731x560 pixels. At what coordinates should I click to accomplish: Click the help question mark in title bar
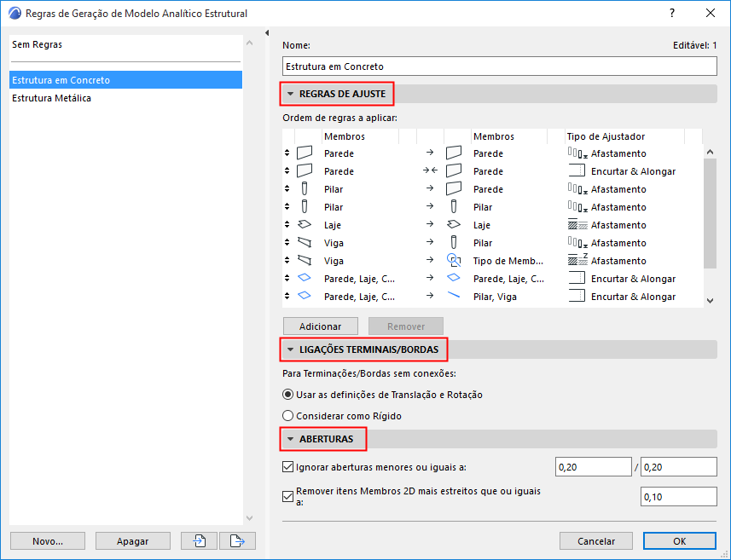pos(672,13)
